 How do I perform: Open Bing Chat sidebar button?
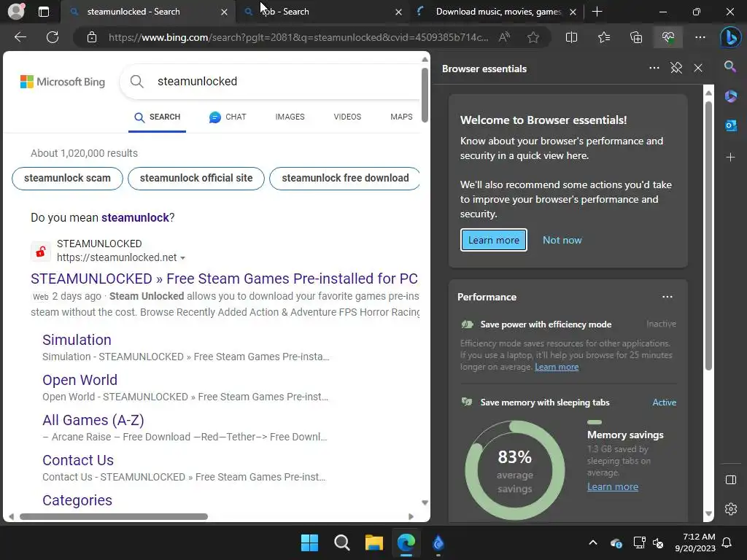[x=730, y=37]
